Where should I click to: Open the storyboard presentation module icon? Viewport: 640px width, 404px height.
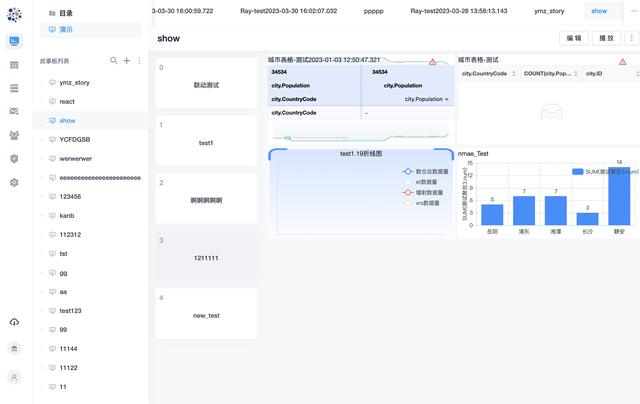pyautogui.click(x=14, y=41)
